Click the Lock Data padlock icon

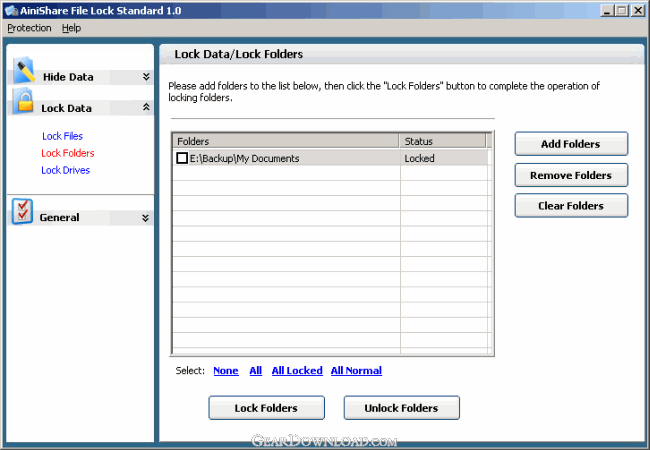(23, 101)
